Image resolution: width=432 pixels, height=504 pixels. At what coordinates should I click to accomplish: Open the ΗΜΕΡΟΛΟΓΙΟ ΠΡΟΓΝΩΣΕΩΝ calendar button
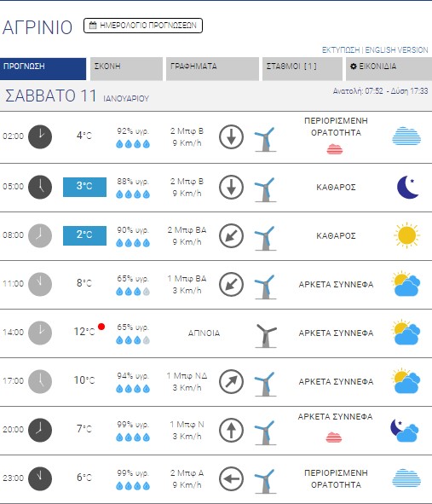tap(143, 26)
